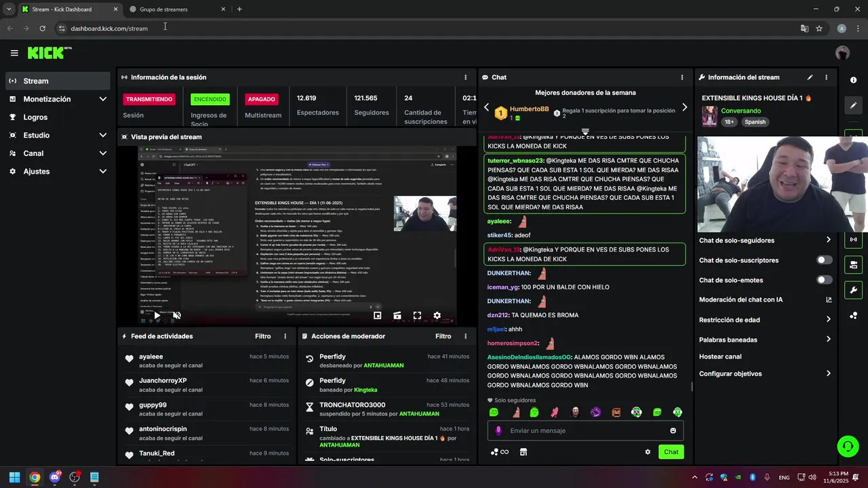Click the green Chat send button
This screenshot has height=488, width=868.
tap(671, 452)
